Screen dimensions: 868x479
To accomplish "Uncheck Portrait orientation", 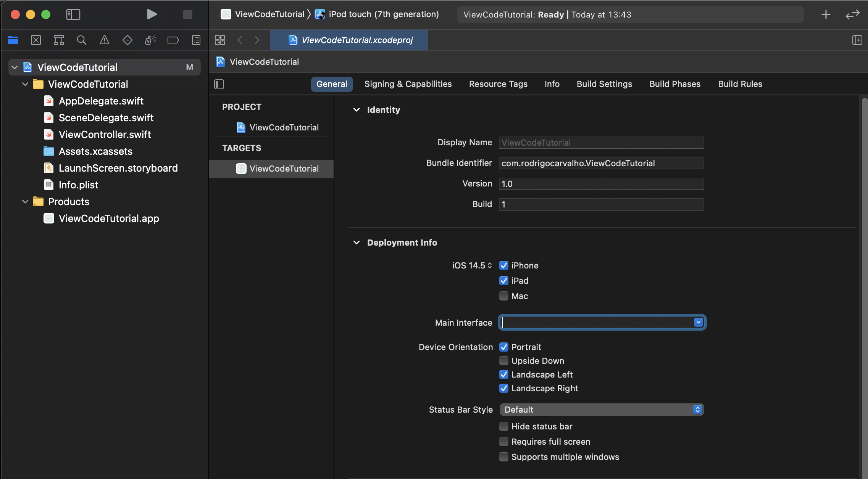I will (x=504, y=347).
